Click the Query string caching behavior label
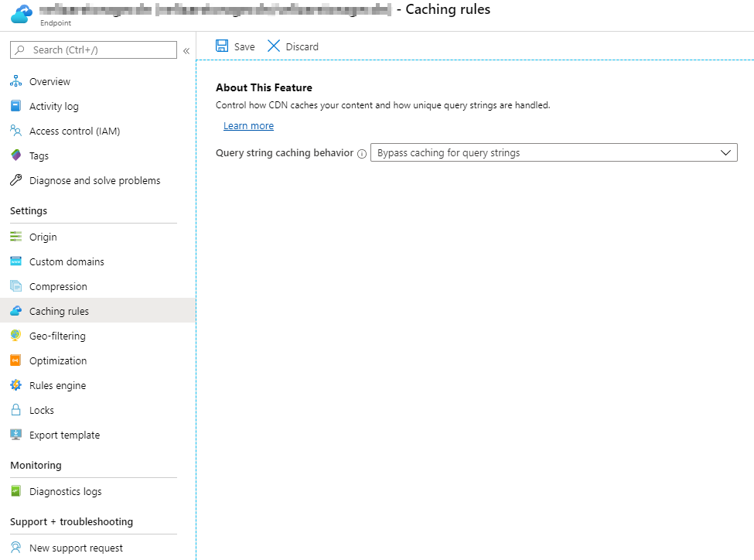The height and width of the screenshot is (560, 754). point(285,152)
